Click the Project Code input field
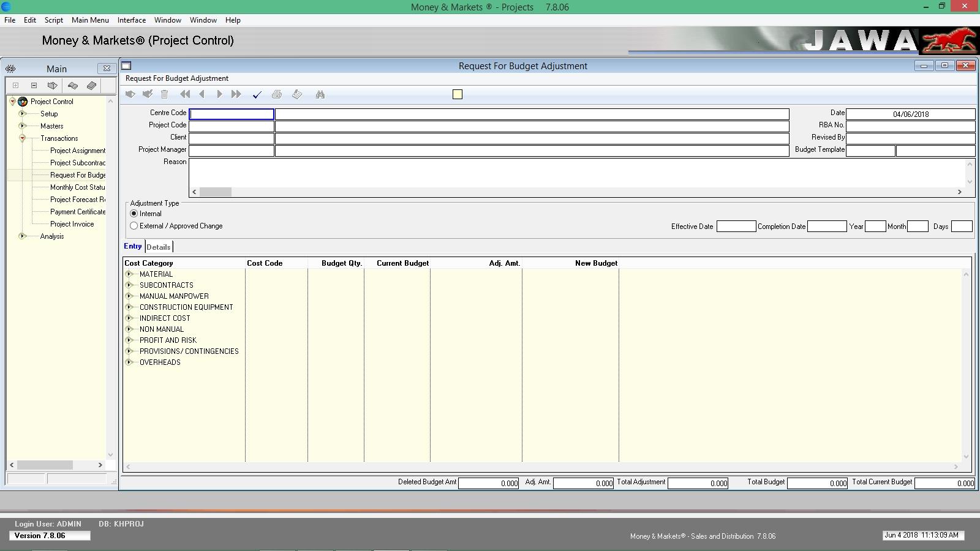Viewport: 980px width, 551px height. point(232,126)
